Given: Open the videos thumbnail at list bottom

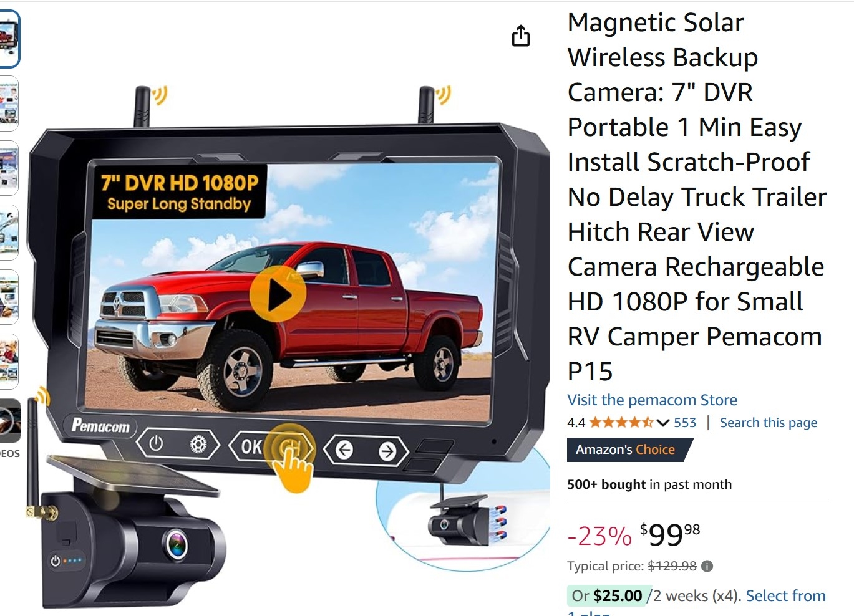Looking at the screenshot, I should (x=10, y=421).
